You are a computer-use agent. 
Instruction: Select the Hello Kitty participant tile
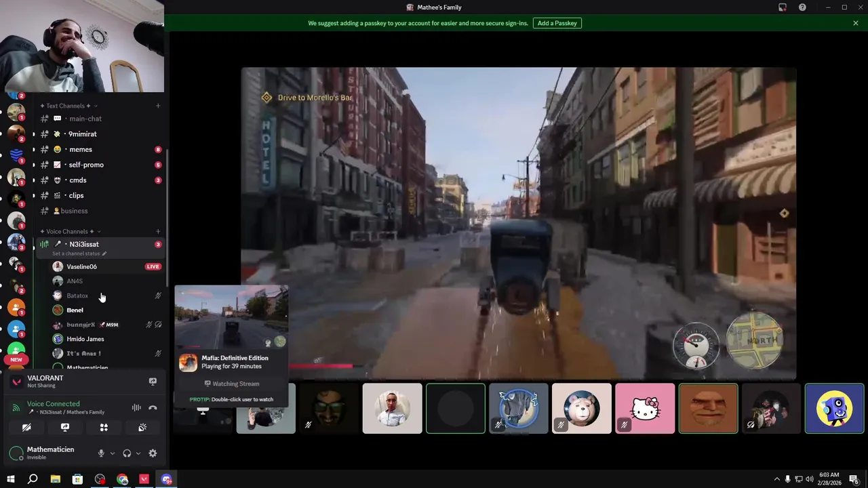(x=645, y=409)
